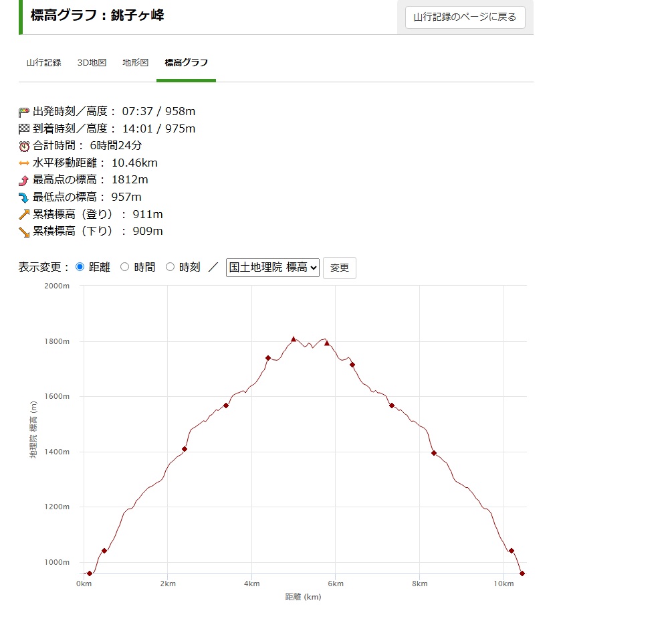Screen dimensions: 672x621
Task: Click the cumulative ascent arrow icon
Action: click(24, 214)
